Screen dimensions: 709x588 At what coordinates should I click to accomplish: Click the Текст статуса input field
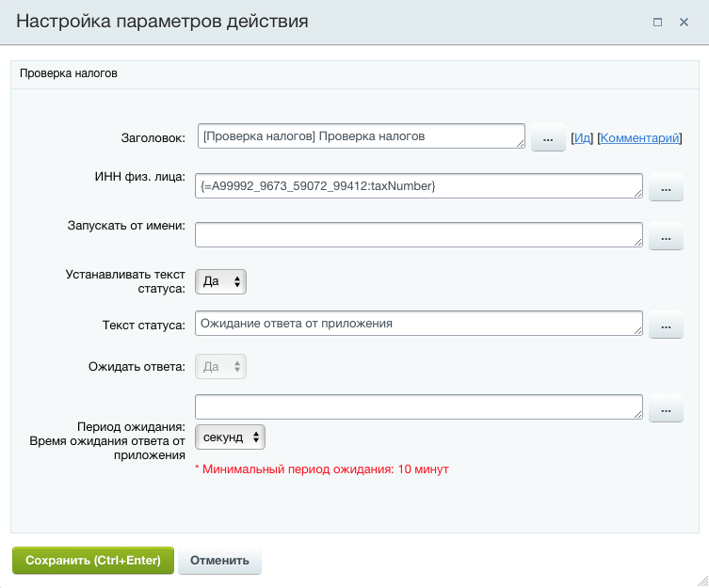[x=418, y=324]
